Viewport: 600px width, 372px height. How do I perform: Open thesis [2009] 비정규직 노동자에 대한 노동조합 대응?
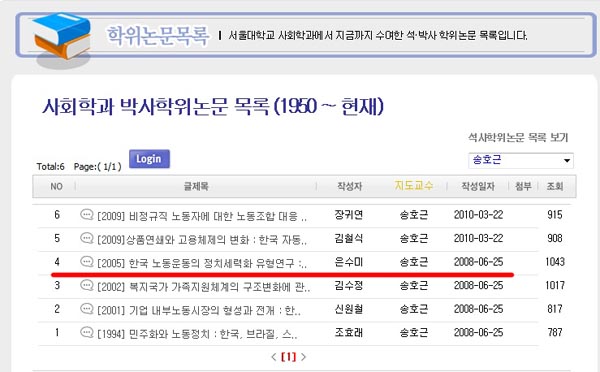[x=202, y=216]
